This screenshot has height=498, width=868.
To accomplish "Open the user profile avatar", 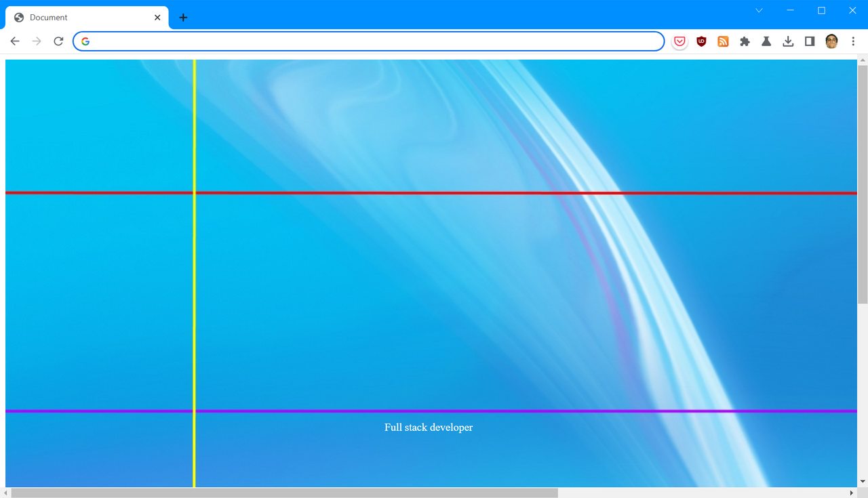I will point(831,41).
